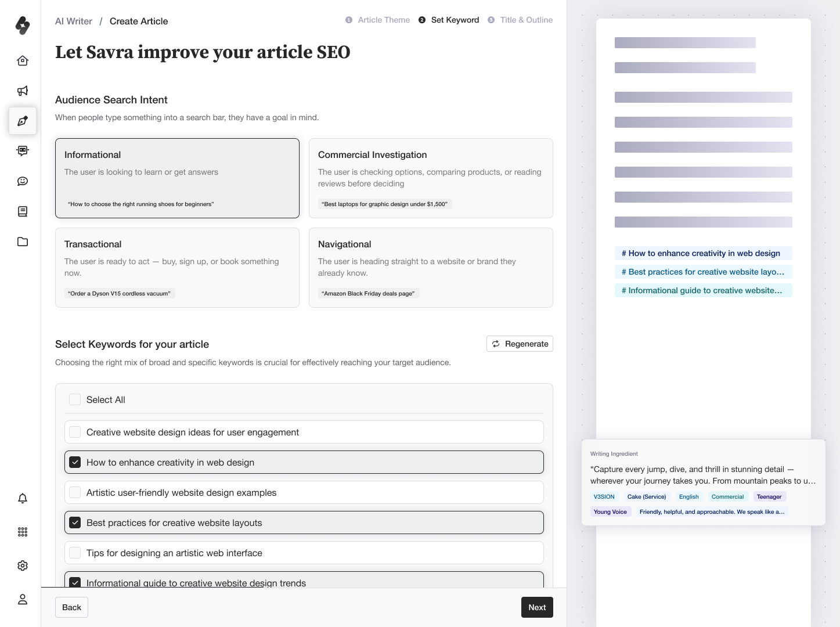Open the folder icon in sidebar
840x627 pixels.
[23, 242]
